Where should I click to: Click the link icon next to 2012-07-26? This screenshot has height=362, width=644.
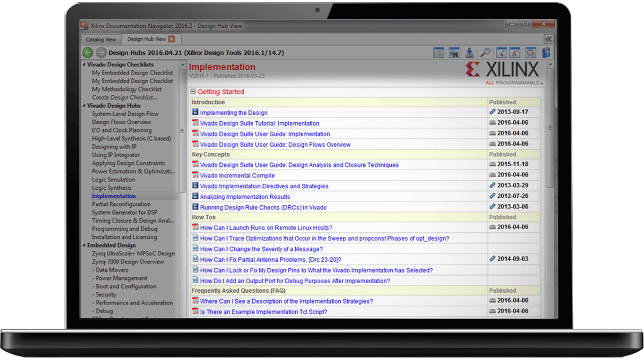[x=493, y=196]
